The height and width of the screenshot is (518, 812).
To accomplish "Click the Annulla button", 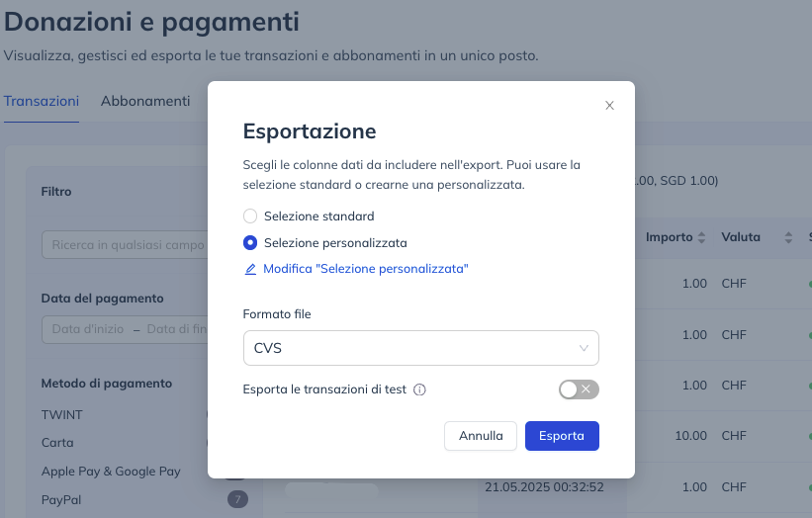I will tap(481, 436).
